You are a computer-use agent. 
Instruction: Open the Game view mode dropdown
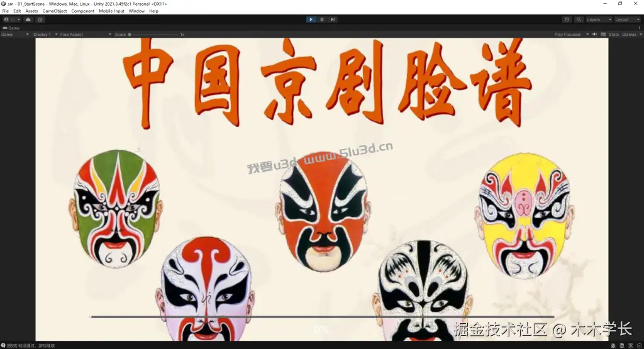[15, 35]
